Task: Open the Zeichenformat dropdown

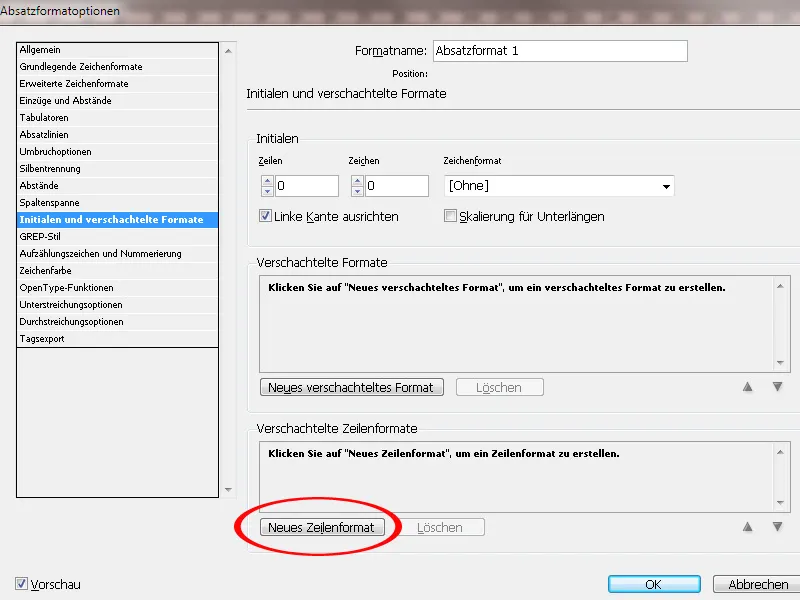Action: point(559,186)
